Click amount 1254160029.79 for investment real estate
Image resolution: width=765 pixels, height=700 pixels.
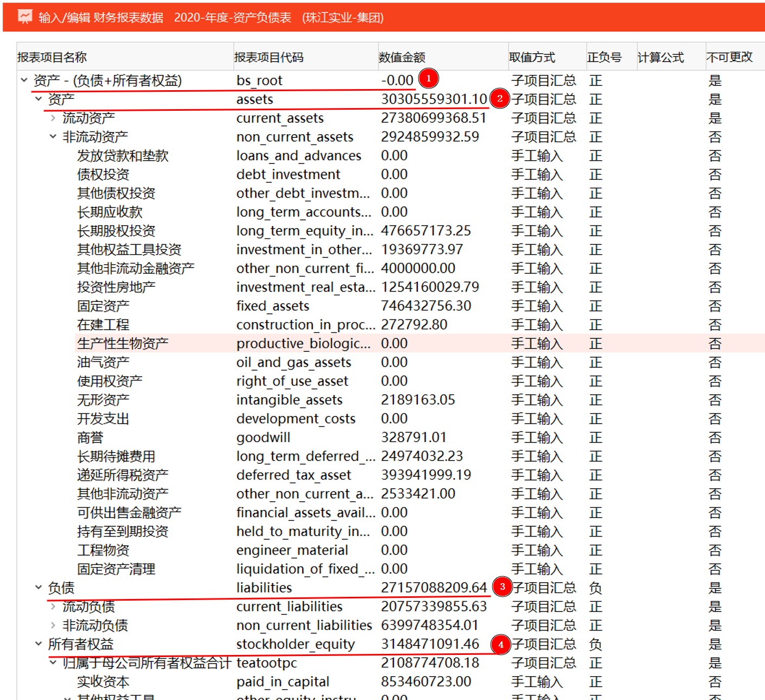click(x=430, y=287)
